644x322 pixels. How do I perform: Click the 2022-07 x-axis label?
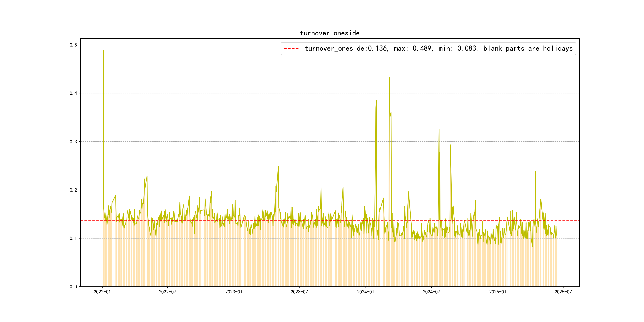168,292
